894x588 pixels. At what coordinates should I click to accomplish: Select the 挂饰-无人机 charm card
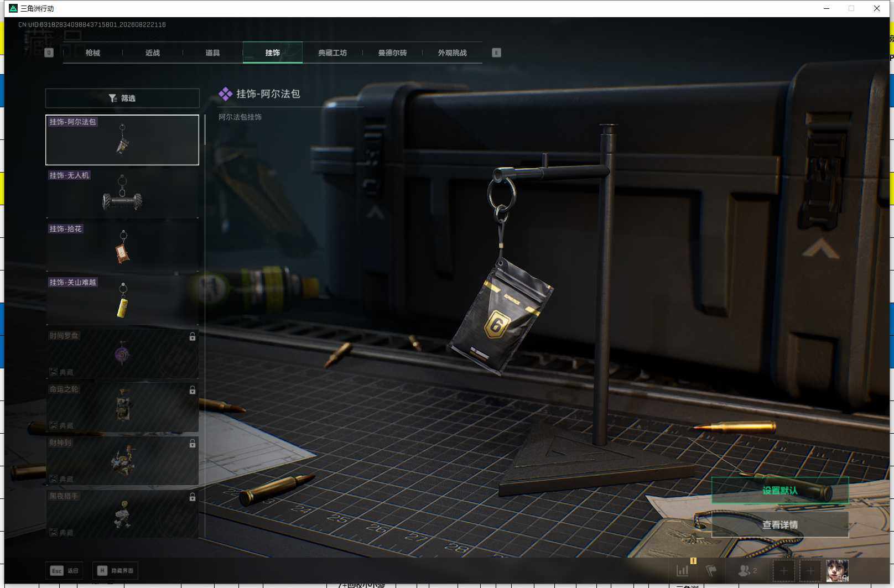click(x=122, y=194)
